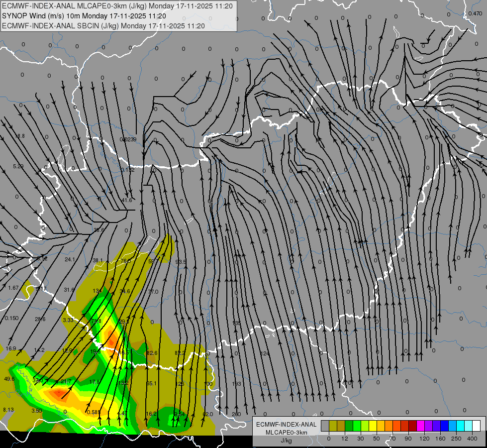
Task: Pick the olive swatch just after 0 tick
Action: tap(333, 426)
